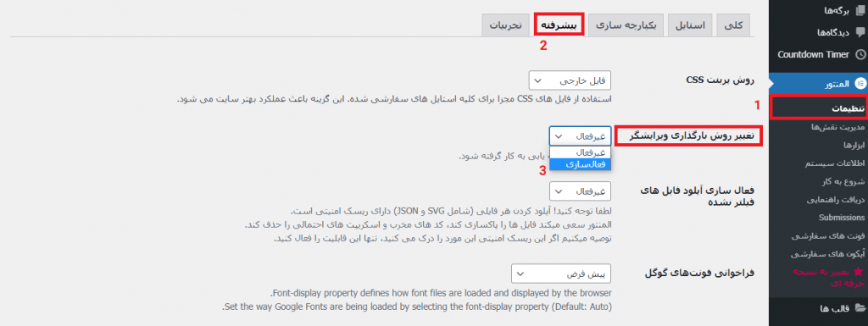Click the folder icon beside قالب ها
Image resolution: width=868 pixels, height=326 pixels.
pos(860,307)
